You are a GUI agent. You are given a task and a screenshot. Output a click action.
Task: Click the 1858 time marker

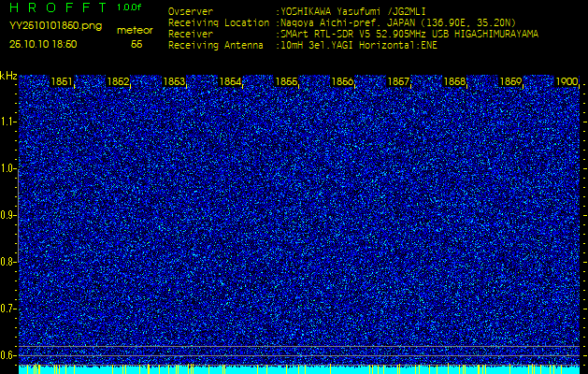pos(454,81)
